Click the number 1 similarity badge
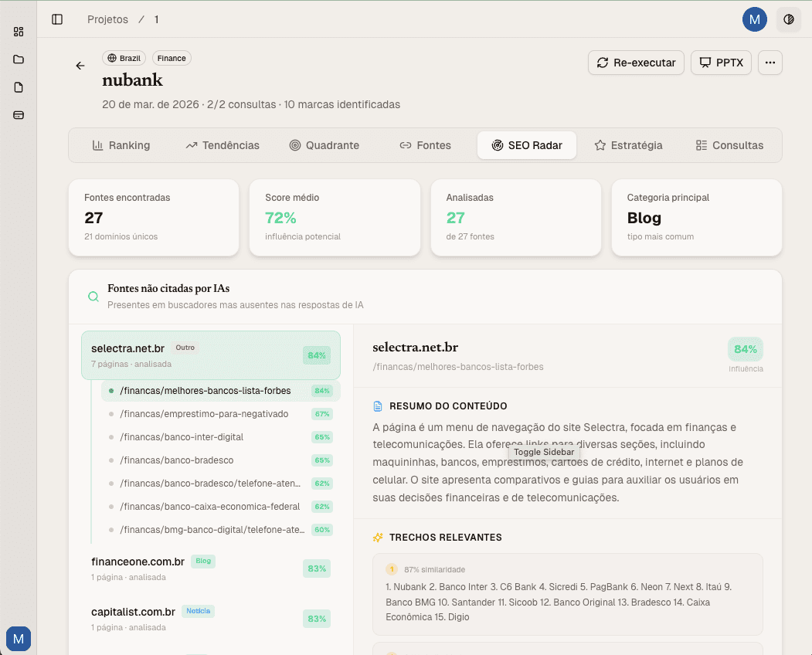This screenshot has width=812, height=655. [392, 569]
